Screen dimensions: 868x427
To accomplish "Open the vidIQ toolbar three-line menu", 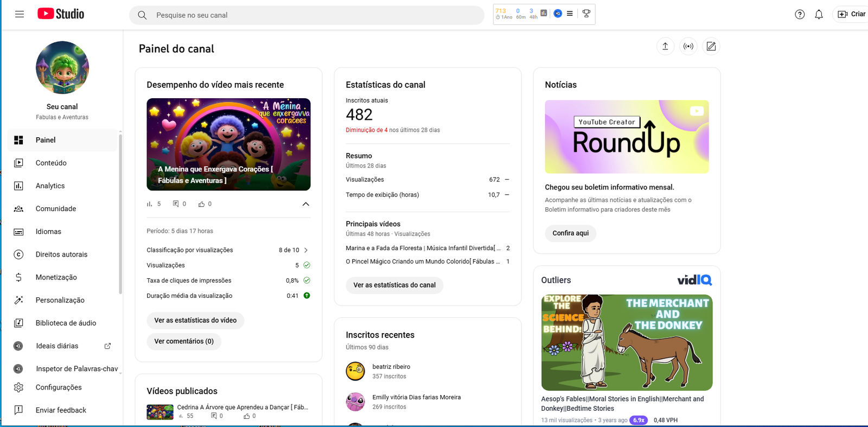I will pos(570,14).
